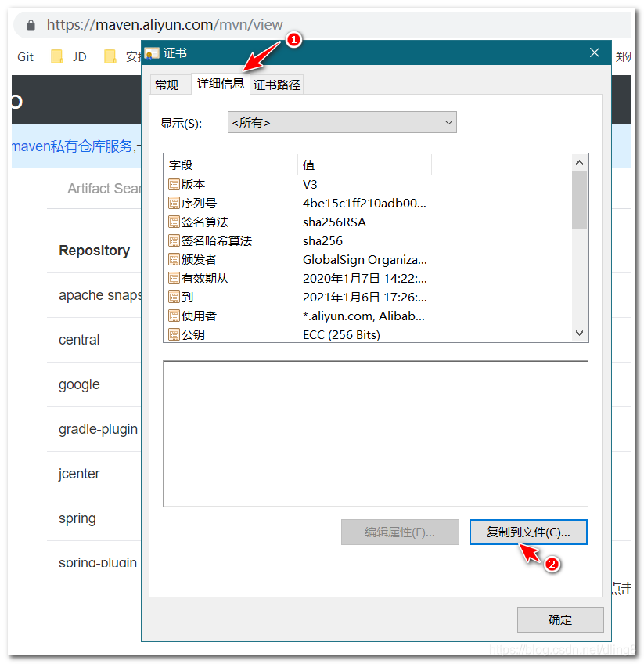The image size is (644, 664).
Task: Open the 证书路径 tab
Action: coord(277,85)
